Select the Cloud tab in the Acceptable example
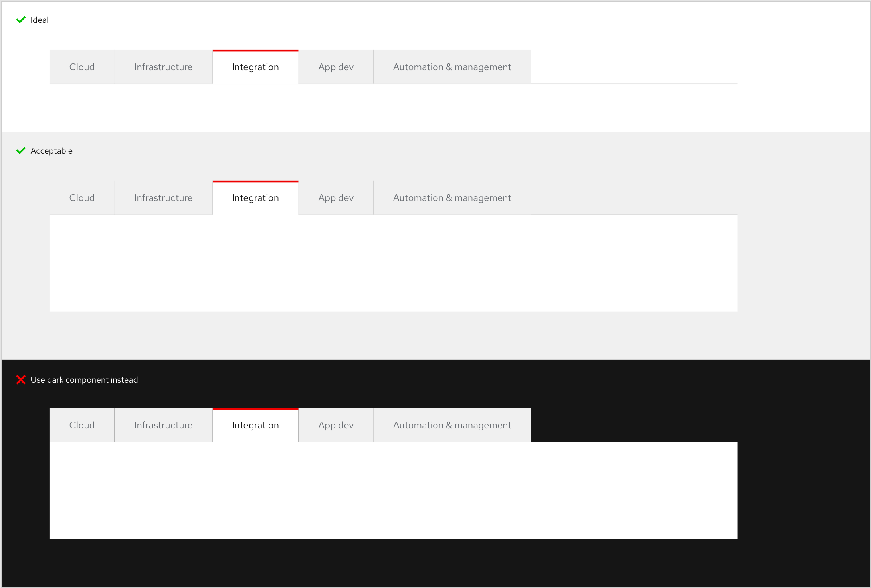The width and height of the screenshot is (871, 588). (82, 197)
